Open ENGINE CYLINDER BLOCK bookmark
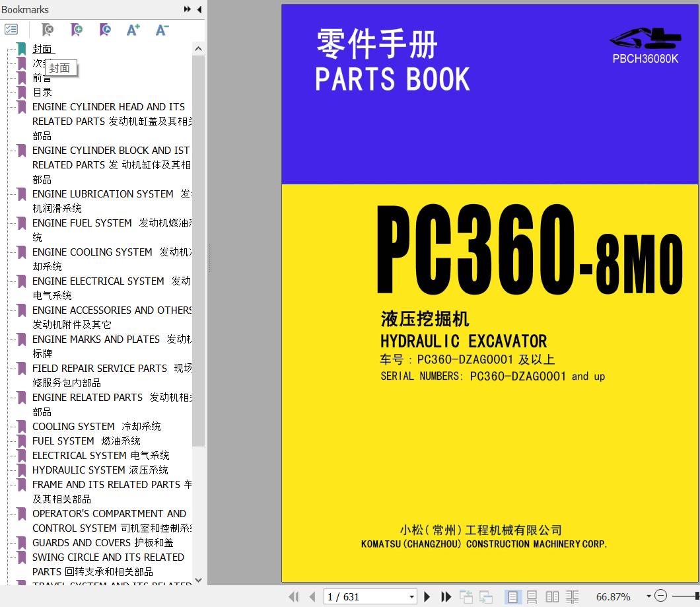700x607 pixels. click(x=112, y=165)
